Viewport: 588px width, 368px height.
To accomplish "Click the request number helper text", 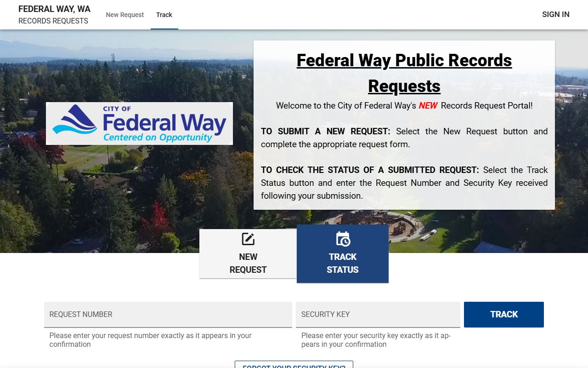I will [151, 340].
